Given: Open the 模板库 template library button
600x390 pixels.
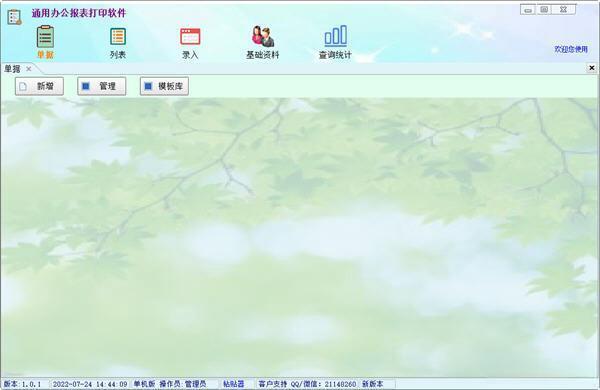Looking at the screenshot, I should pos(164,86).
